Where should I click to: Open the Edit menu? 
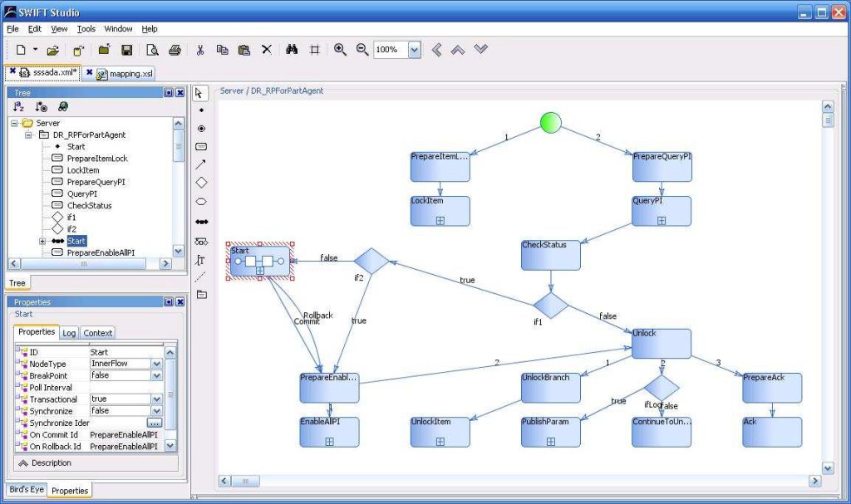click(x=35, y=29)
